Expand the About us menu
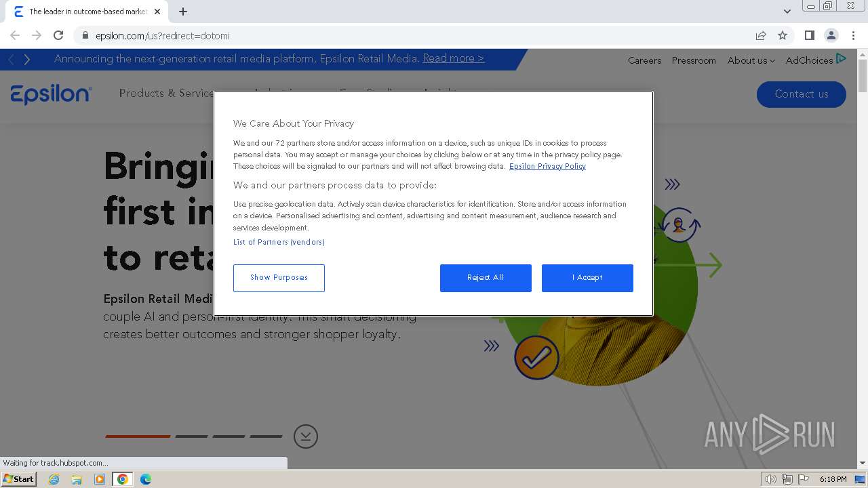868x488 pixels. click(751, 60)
